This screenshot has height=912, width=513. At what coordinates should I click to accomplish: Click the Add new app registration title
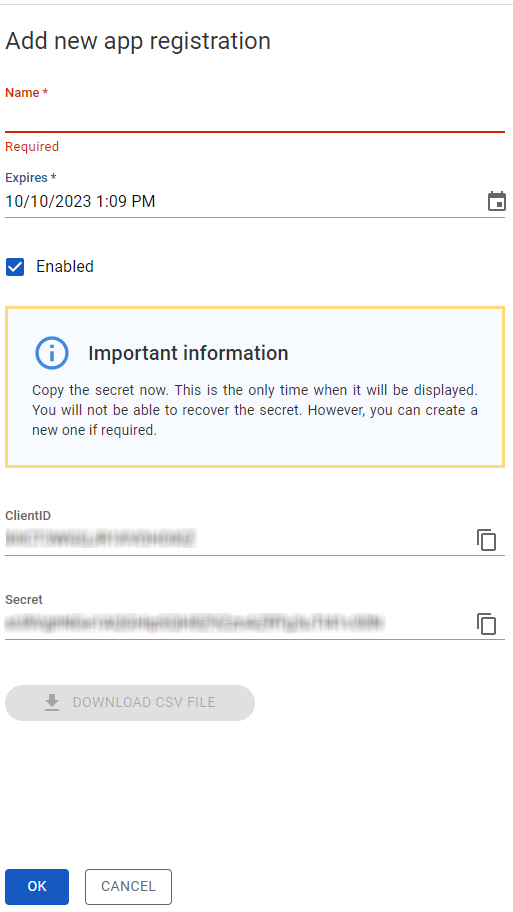(x=138, y=41)
